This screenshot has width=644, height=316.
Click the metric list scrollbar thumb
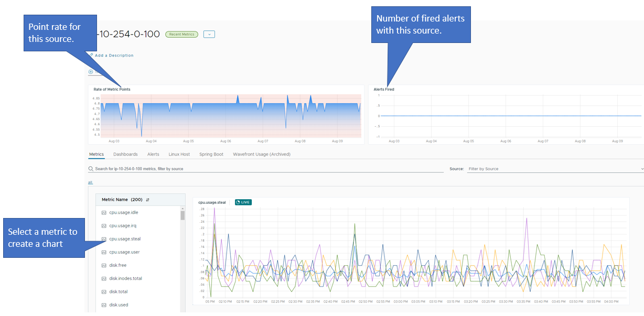coord(183,215)
